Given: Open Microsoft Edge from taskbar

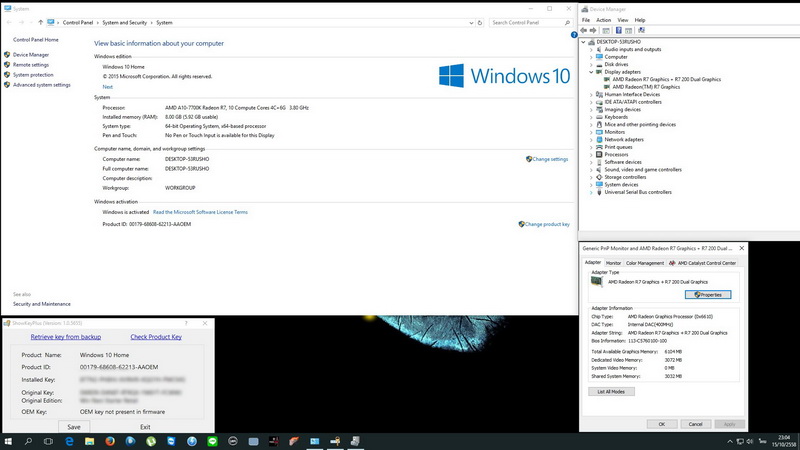Looking at the screenshot, I should tap(69, 441).
